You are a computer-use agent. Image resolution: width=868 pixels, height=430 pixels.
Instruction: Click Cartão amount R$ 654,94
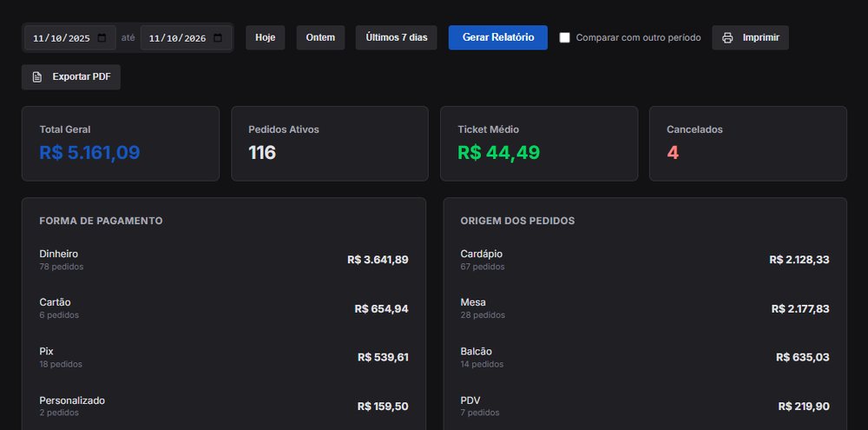click(x=381, y=308)
